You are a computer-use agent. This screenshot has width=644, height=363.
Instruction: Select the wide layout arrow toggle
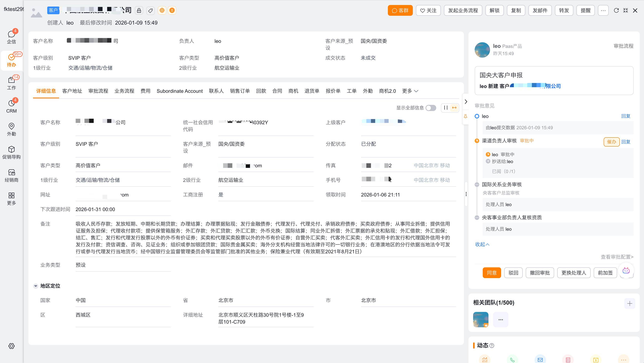(x=454, y=108)
